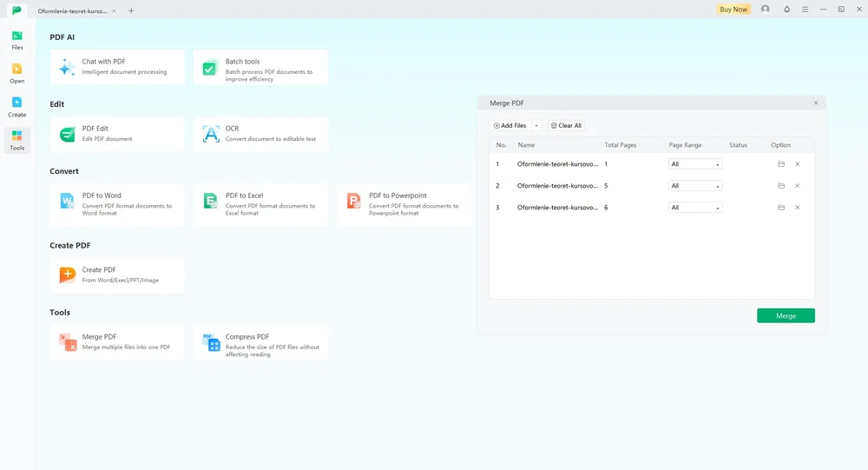Click the Open icon in sidebar
The width and height of the screenshot is (868, 470).
tap(17, 74)
